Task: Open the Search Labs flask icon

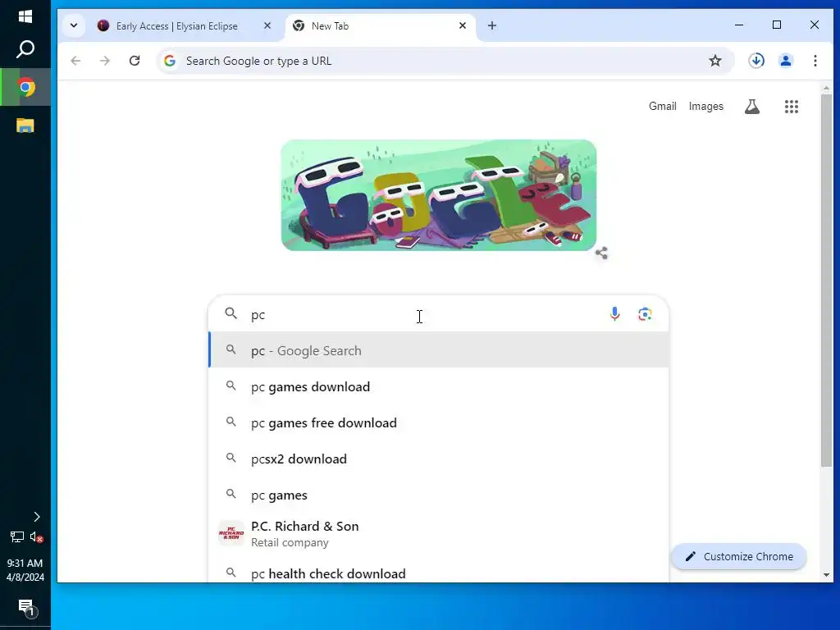Action: point(752,107)
